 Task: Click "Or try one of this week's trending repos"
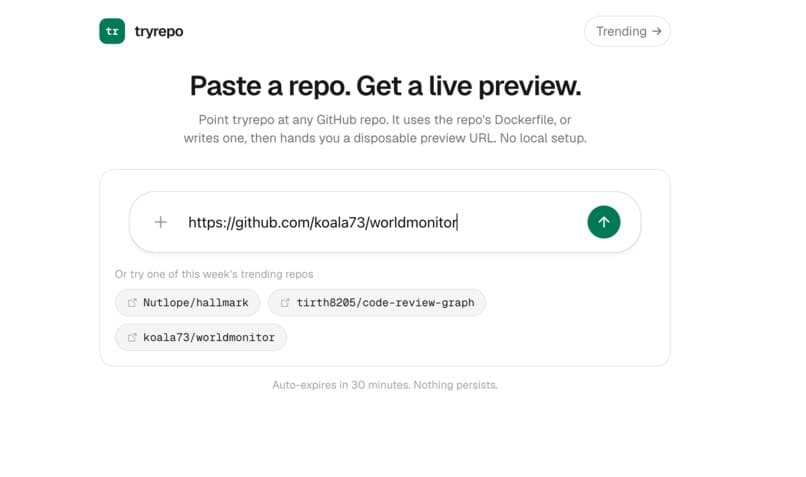(214, 274)
